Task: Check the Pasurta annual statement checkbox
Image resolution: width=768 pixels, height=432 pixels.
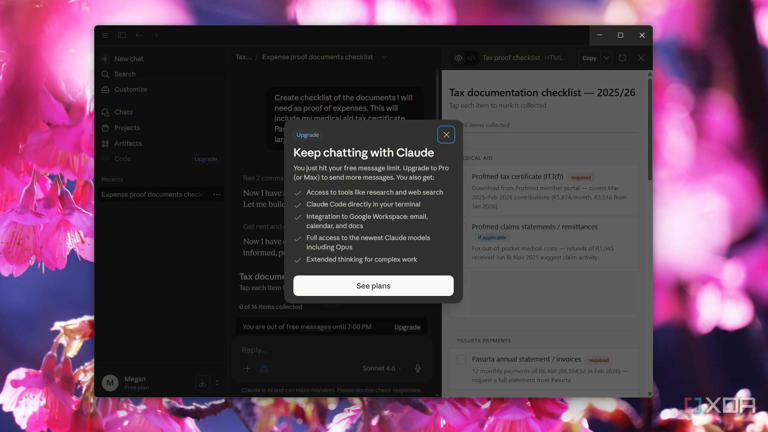Action: coord(461,360)
